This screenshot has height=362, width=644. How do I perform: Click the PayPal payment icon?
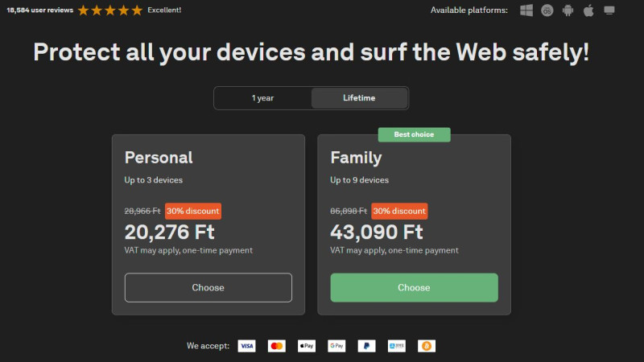367,346
